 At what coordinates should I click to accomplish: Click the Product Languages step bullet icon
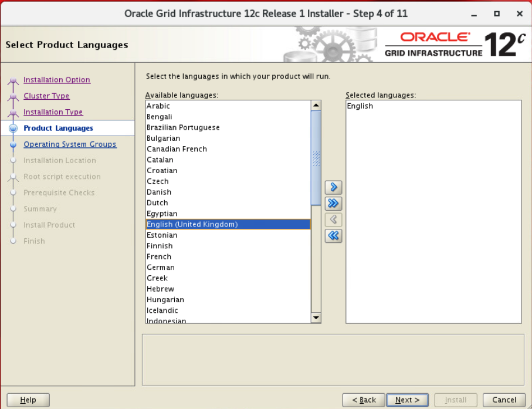[x=13, y=129]
